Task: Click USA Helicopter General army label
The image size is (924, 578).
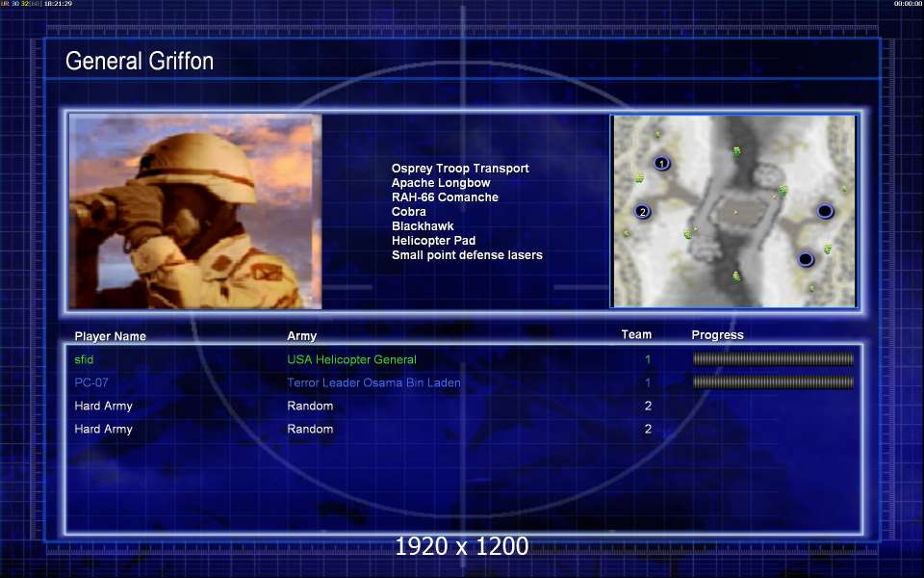Action: click(x=352, y=359)
